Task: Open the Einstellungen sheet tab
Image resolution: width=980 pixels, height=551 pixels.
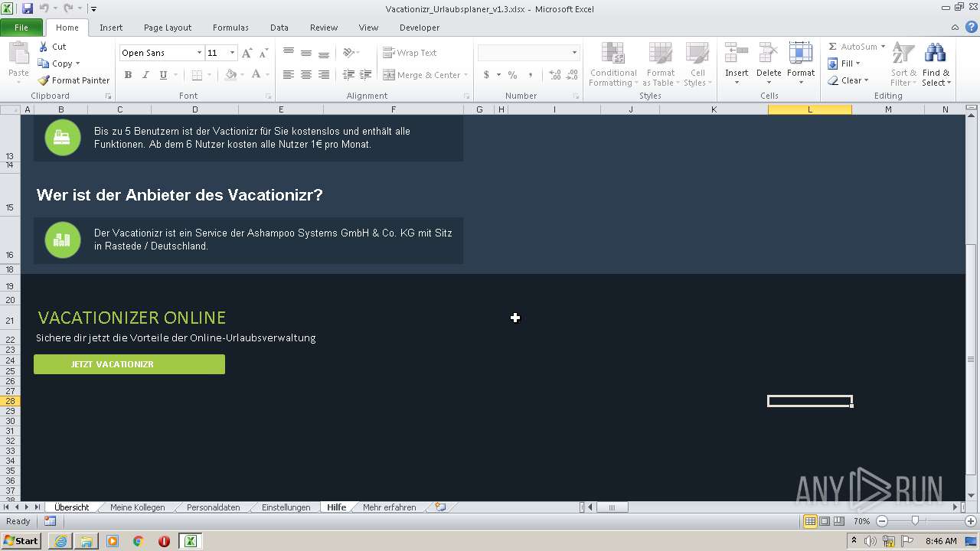Action: (x=286, y=507)
